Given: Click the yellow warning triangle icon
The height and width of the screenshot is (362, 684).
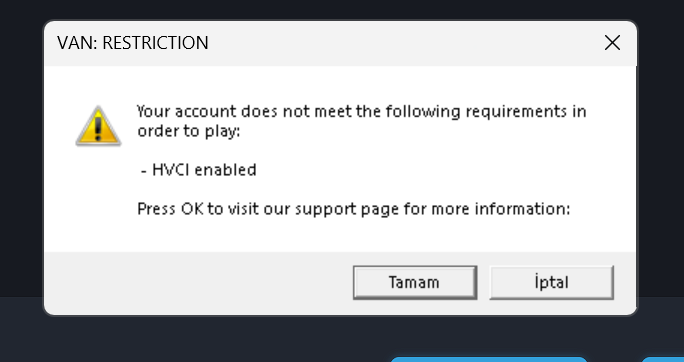Looking at the screenshot, I should point(98,126).
